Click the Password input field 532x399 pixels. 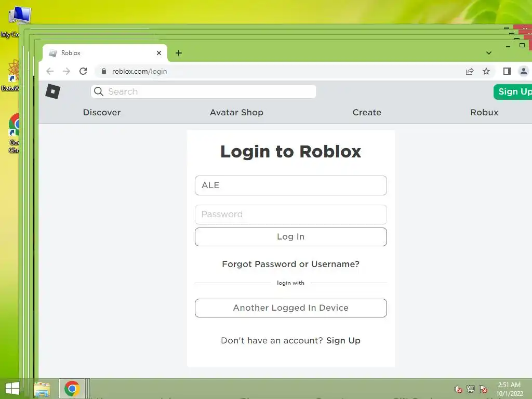pyautogui.click(x=291, y=215)
